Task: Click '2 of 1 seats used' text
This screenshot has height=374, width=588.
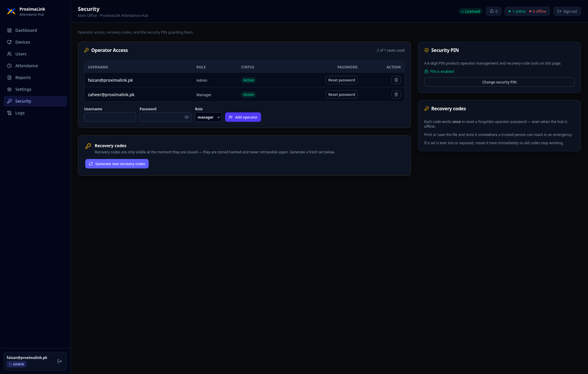Action: (x=391, y=50)
